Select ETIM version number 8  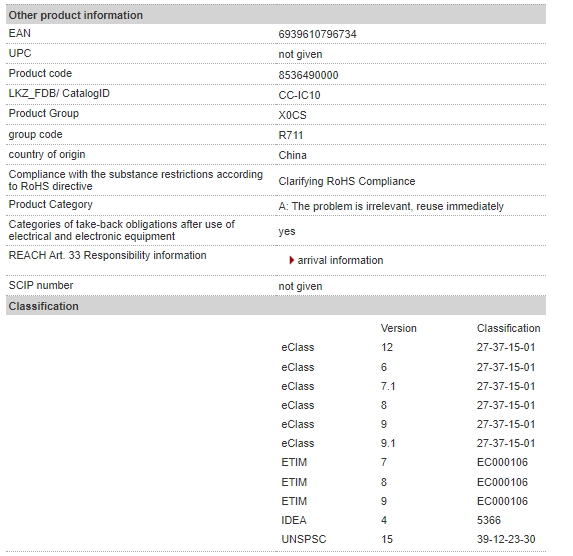[x=384, y=482]
